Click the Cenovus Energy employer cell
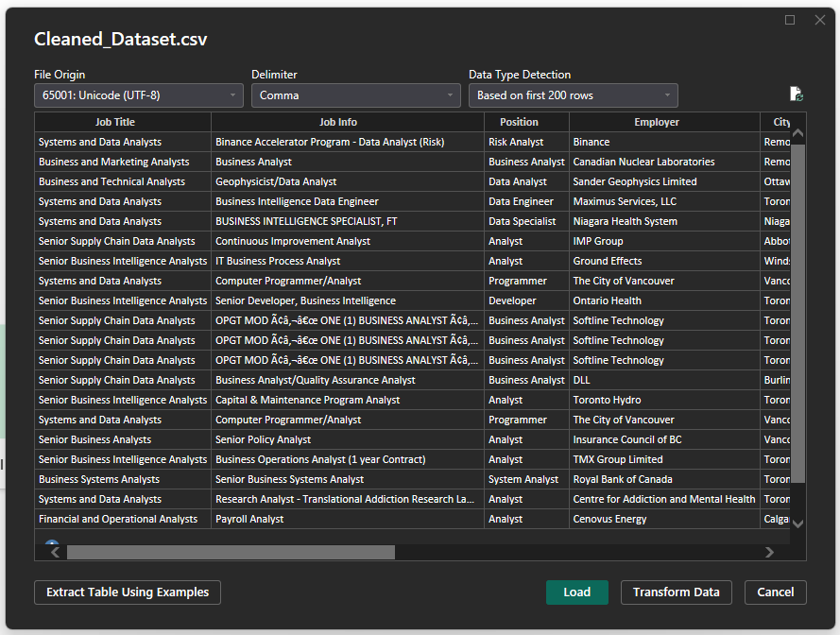The height and width of the screenshot is (635, 840). pyautogui.click(x=664, y=519)
